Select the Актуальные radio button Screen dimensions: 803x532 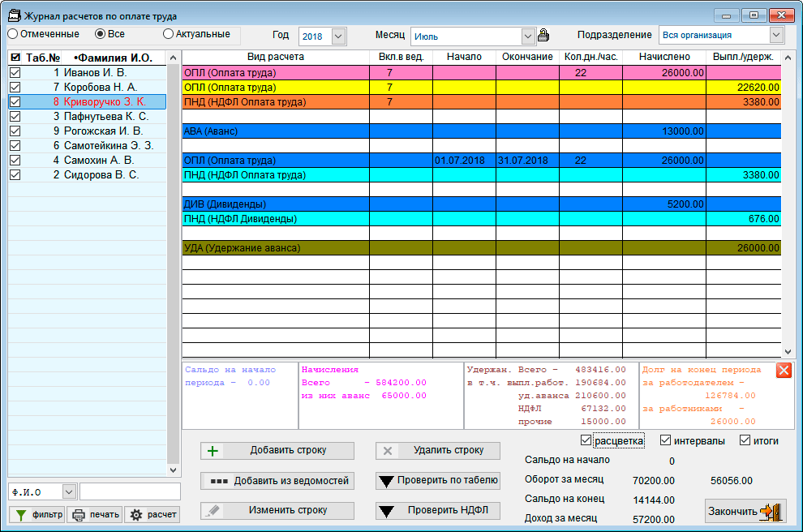pyautogui.click(x=168, y=34)
